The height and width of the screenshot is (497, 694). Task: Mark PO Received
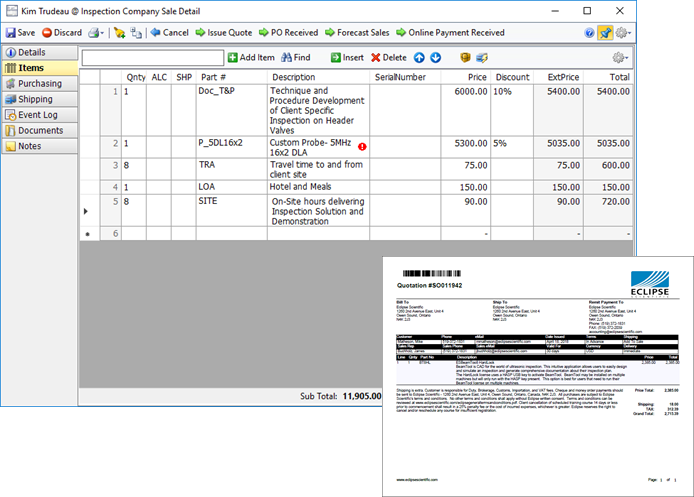point(289,33)
